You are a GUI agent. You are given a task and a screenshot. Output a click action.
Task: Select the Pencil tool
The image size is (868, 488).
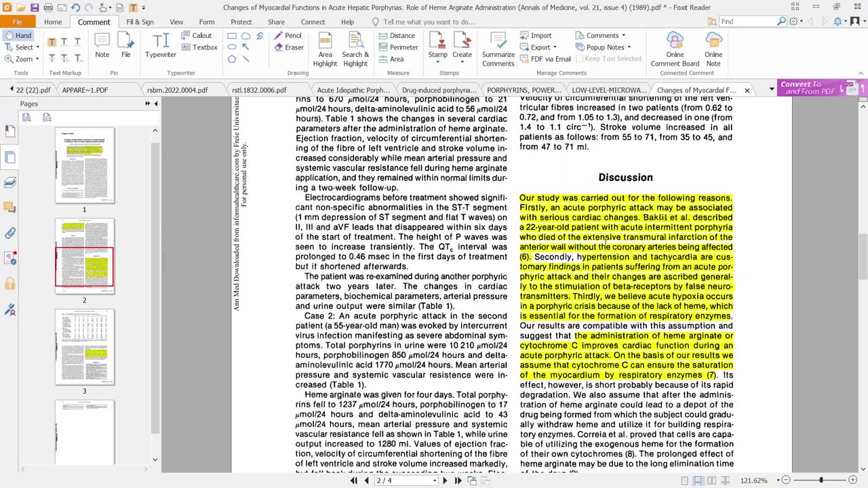click(288, 35)
